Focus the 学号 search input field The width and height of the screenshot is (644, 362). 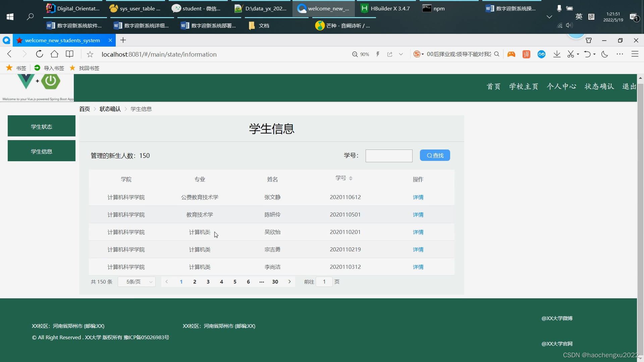click(x=389, y=156)
